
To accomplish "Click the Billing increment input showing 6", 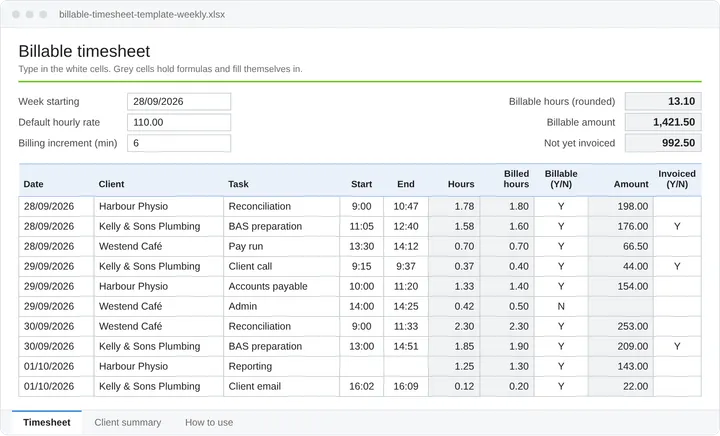I will click(179, 143).
